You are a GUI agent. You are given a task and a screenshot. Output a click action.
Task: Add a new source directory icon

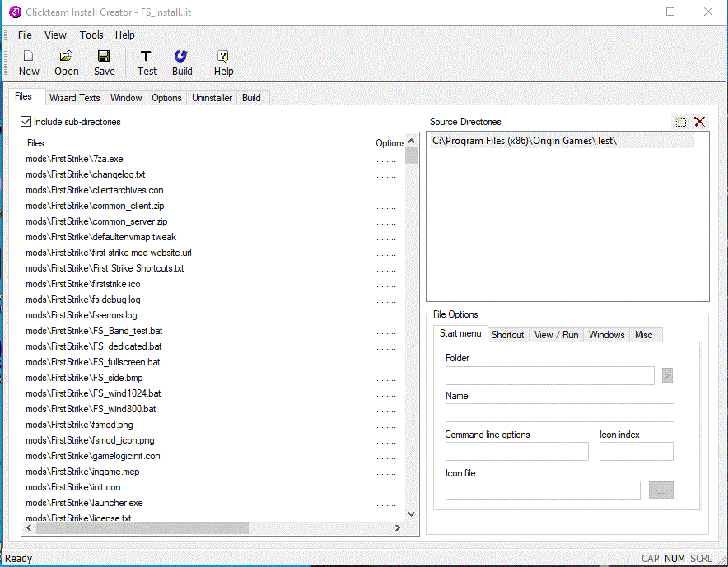(680, 122)
